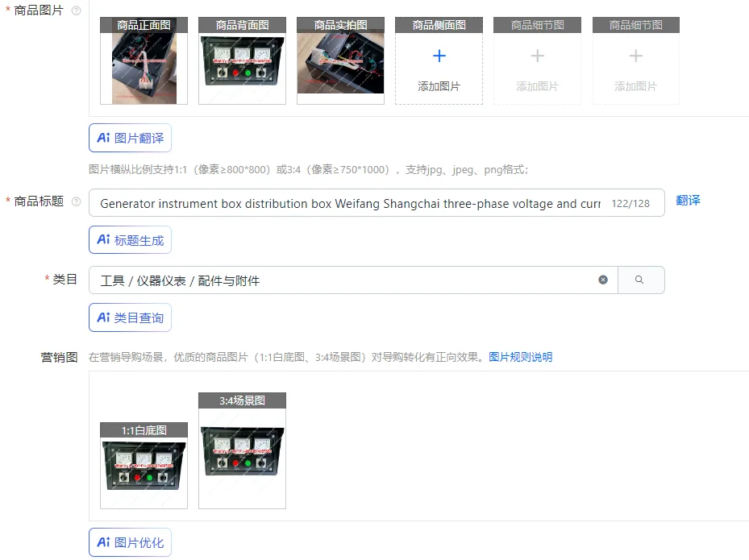Open the 图片规则说明 link

point(520,357)
